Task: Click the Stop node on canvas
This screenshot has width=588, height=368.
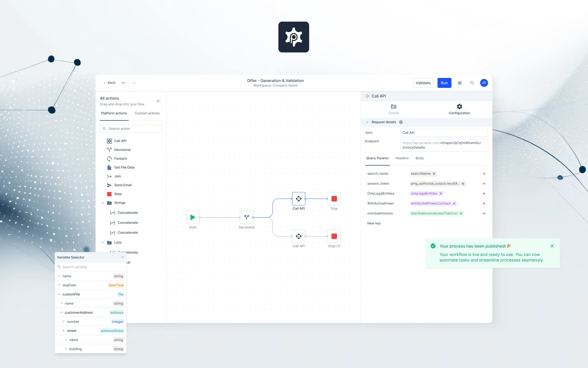Action: point(334,198)
